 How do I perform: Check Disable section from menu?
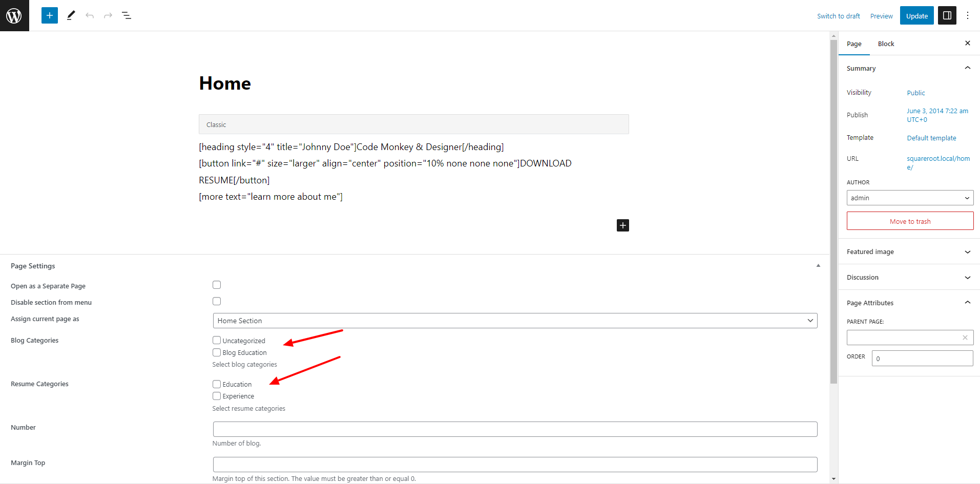coord(217,301)
